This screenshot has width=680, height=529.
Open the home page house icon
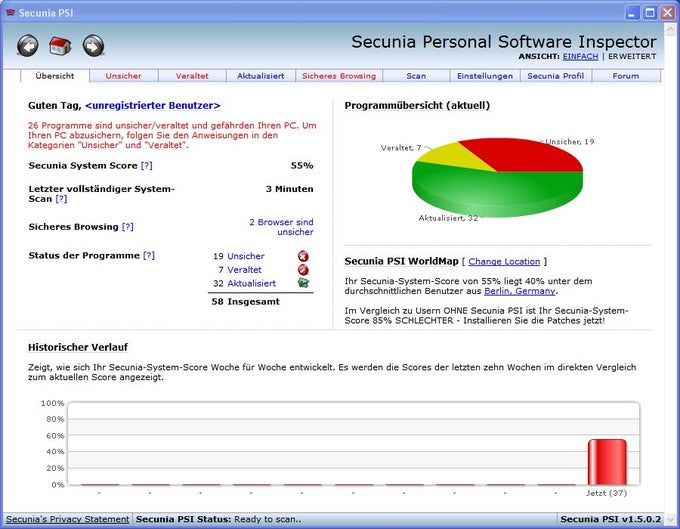tap(60, 46)
